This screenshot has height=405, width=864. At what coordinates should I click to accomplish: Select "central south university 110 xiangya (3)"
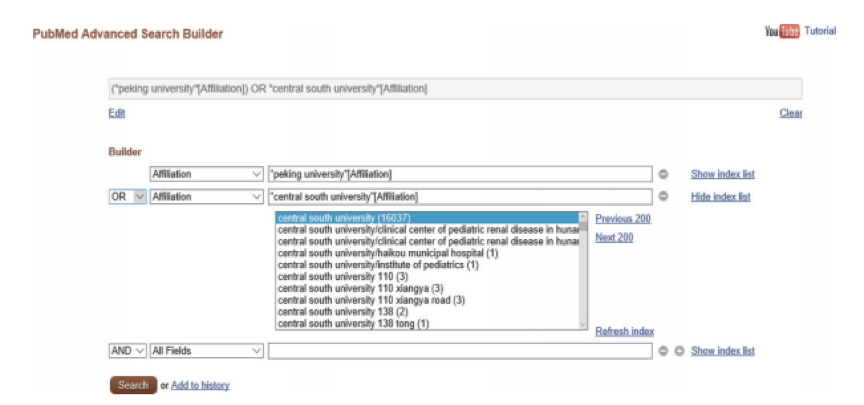point(360,288)
